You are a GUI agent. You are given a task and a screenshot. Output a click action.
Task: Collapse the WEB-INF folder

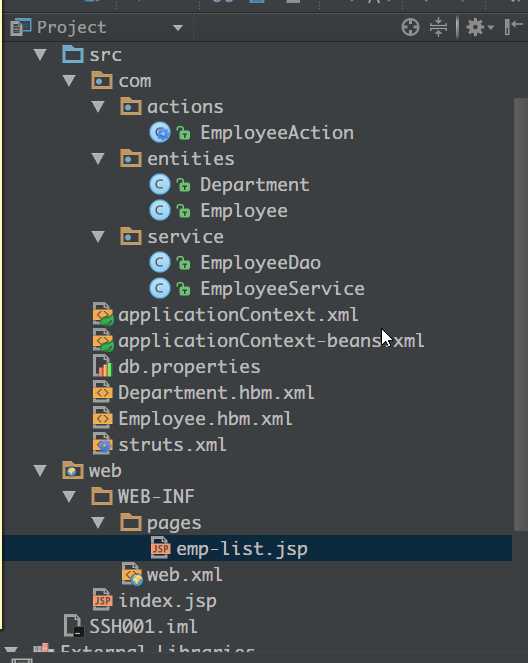(x=69, y=496)
